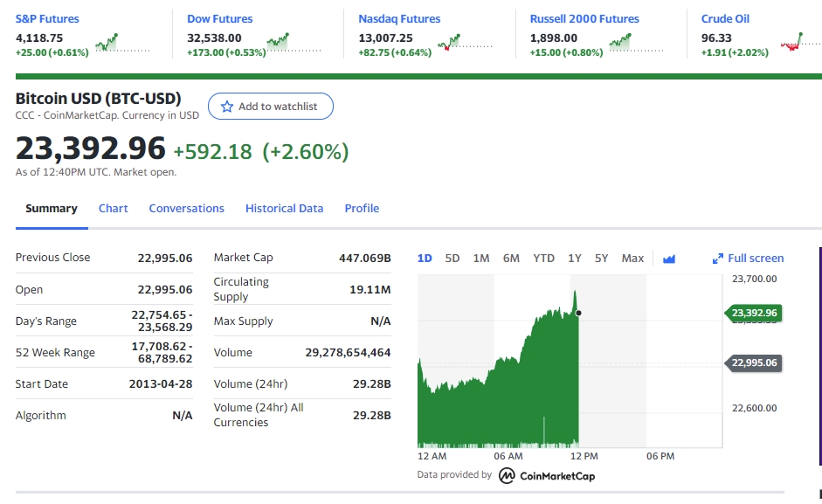This screenshot has width=822, height=504.
Task: Switch chart range to 5D
Action: (452, 258)
